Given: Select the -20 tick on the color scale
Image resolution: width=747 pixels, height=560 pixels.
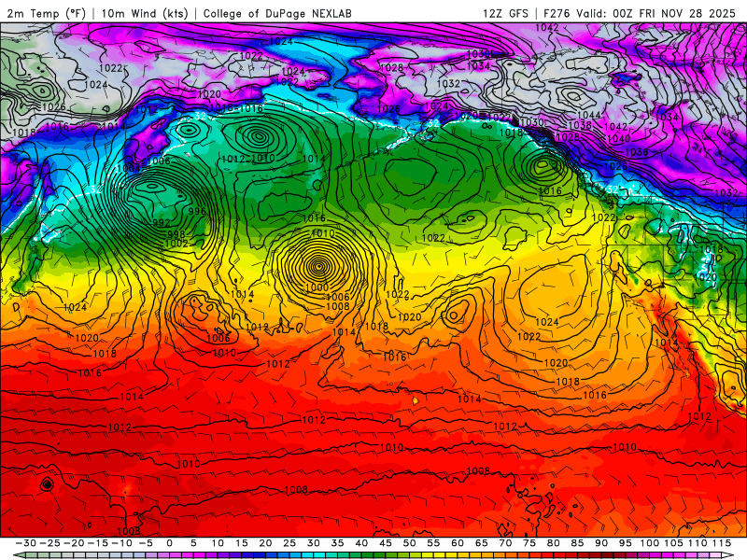Looking at the screenshot, I should (x=74, y=543).
